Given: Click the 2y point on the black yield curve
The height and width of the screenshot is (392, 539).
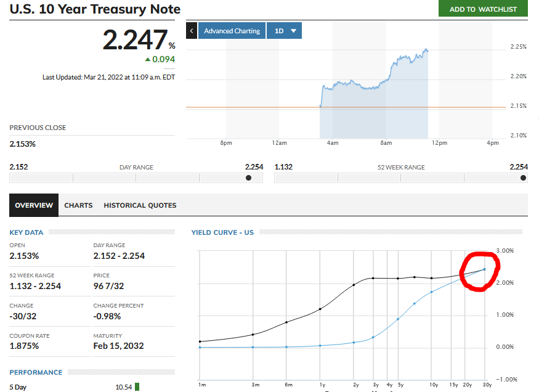Looking at the screenshot, I should click(x=354, y=285).
